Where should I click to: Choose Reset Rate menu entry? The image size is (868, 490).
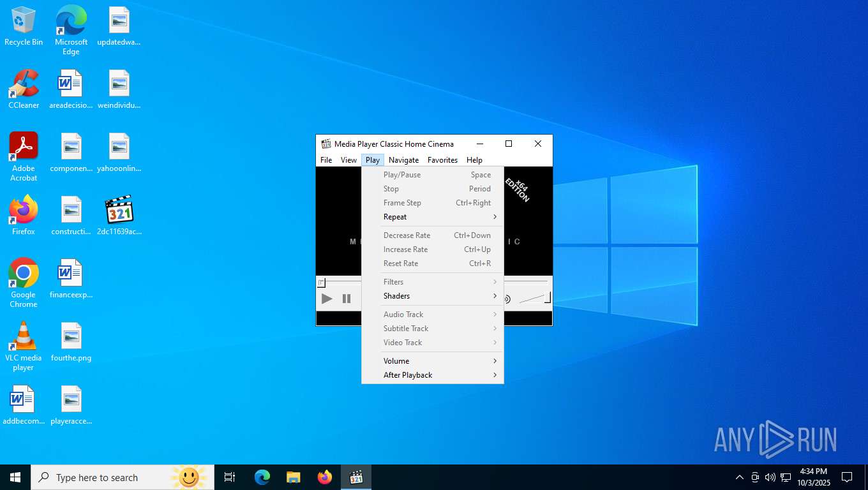pos(433,264)
